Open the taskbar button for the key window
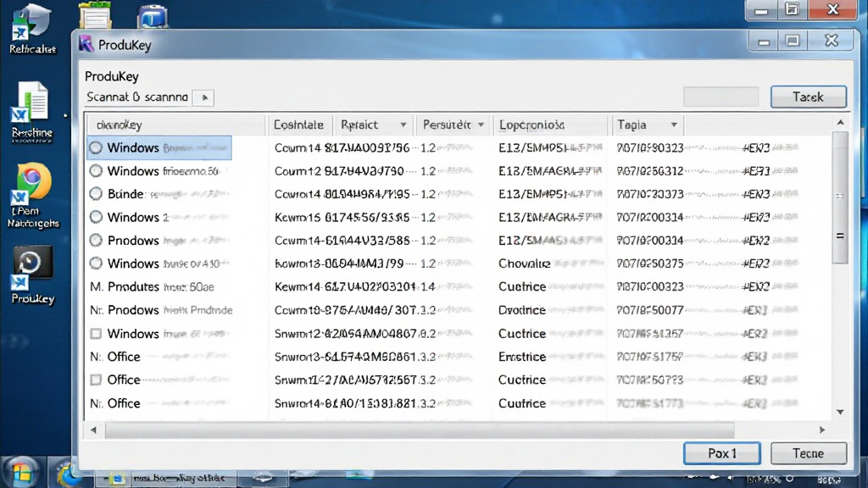 pyautogui.click(x=169, y=478)
